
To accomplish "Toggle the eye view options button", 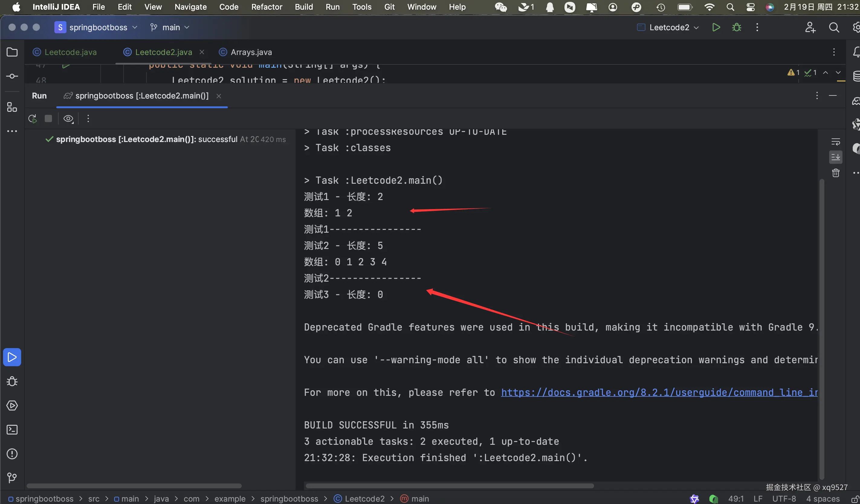I will (x=68, y=119).
